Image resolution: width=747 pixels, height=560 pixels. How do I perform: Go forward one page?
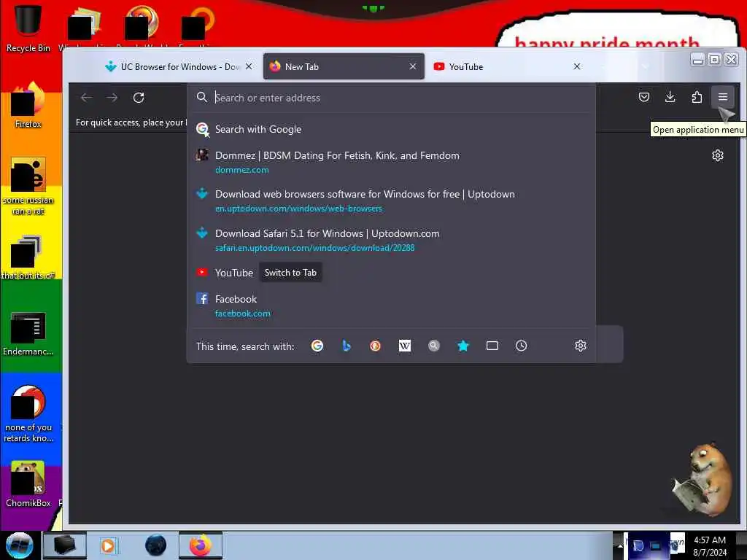(x=112, y=98)
